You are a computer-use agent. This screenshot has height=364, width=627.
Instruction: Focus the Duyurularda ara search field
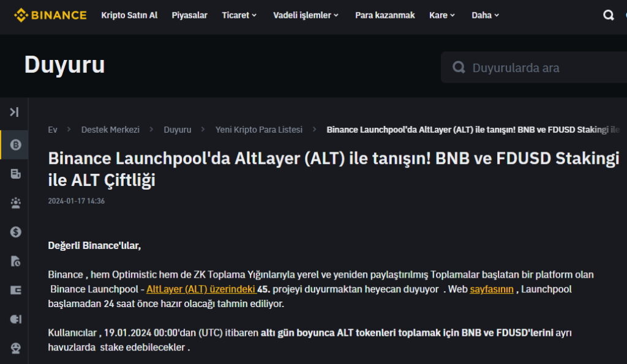point(534,67)
